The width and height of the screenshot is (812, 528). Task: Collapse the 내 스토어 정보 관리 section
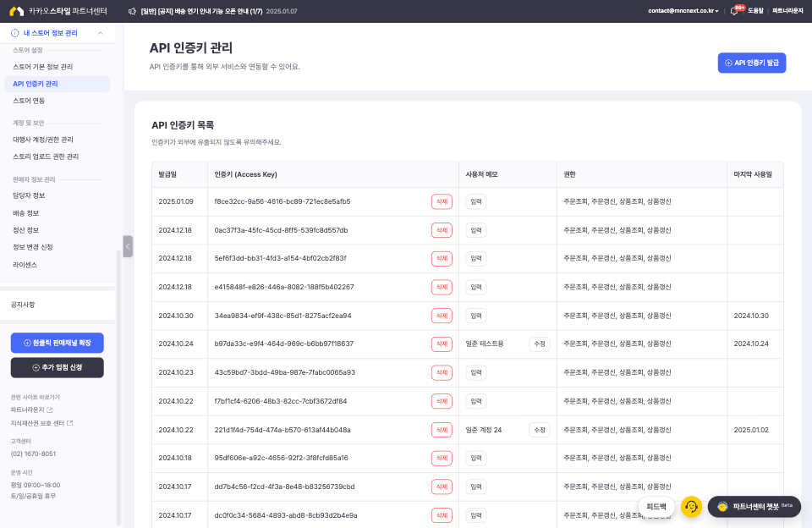point(101,33)
